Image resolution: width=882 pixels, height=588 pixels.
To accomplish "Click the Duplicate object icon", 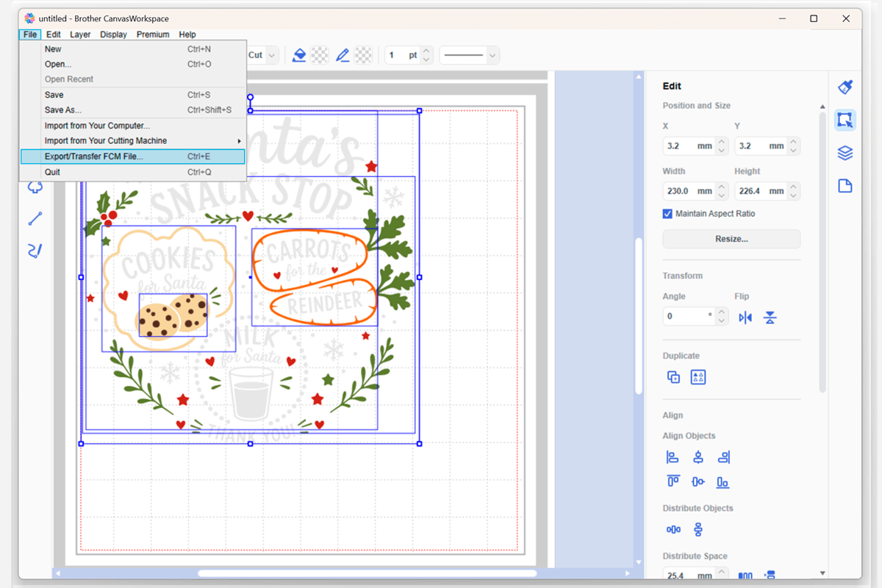I will (x=673, y=377).
